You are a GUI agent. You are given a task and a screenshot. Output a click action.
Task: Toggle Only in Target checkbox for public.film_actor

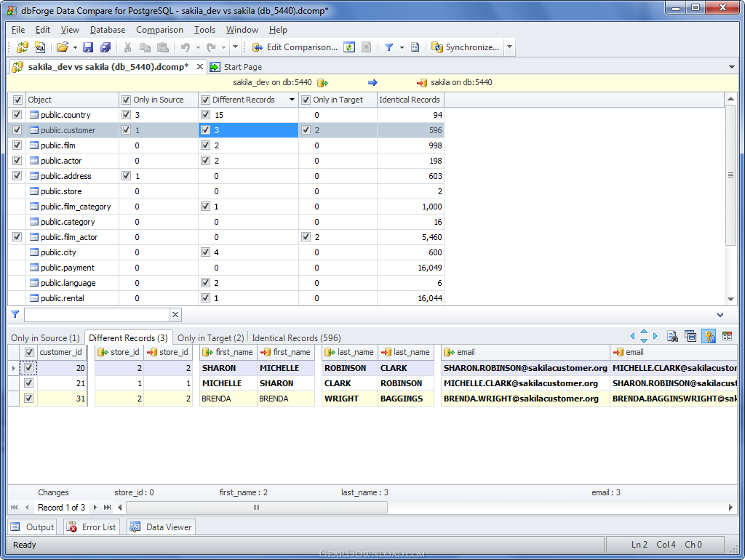pos(306,236)
